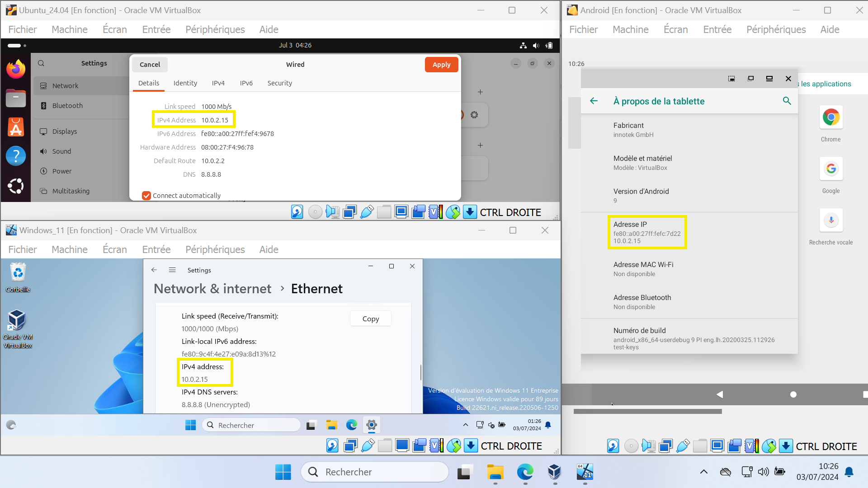This screenshot has width=868, height=488.
Task: Click host taskbar clock 10:26
Action: [817, 472]
